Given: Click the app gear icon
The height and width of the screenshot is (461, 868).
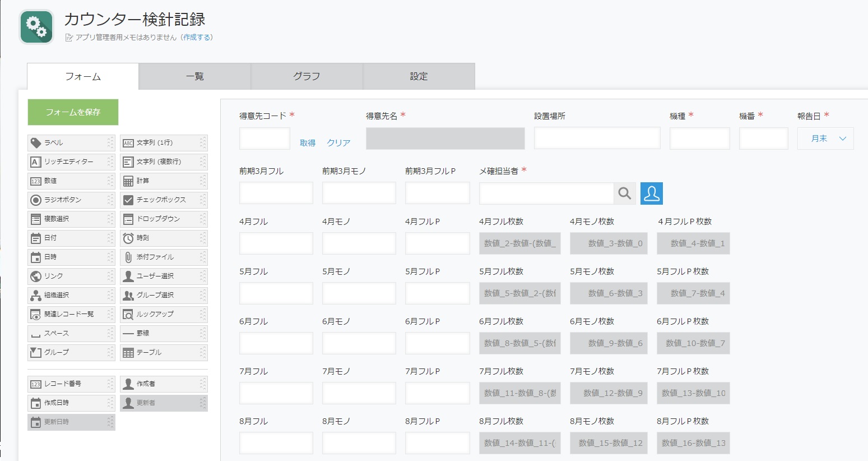Looking at the screenshot, I should pyautogui.click(x=36, y=27).
